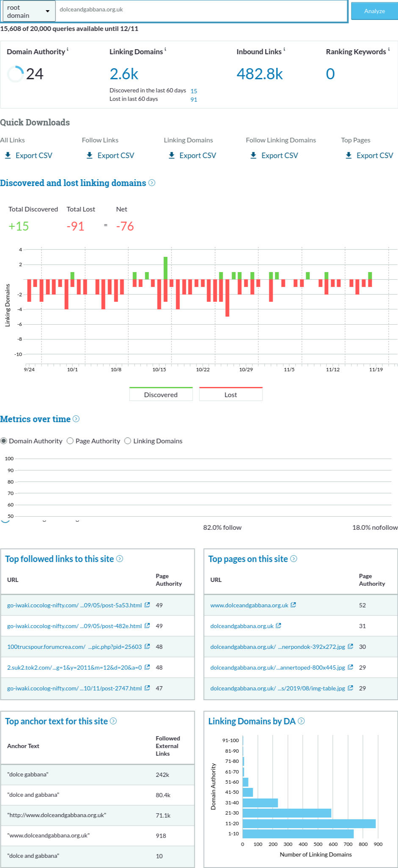
Task: Click the info icon beside Domain Authority
Action: pos(68,50)
